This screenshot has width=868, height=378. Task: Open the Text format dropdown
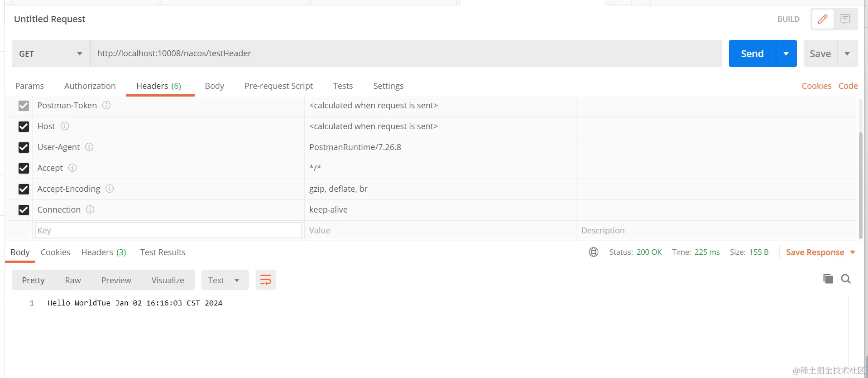point(225,280)
